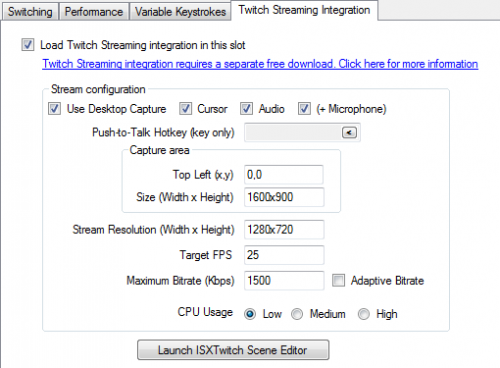
Task: Click the Maximum Bitrate (Kbps) field
Action: [284, 281]
